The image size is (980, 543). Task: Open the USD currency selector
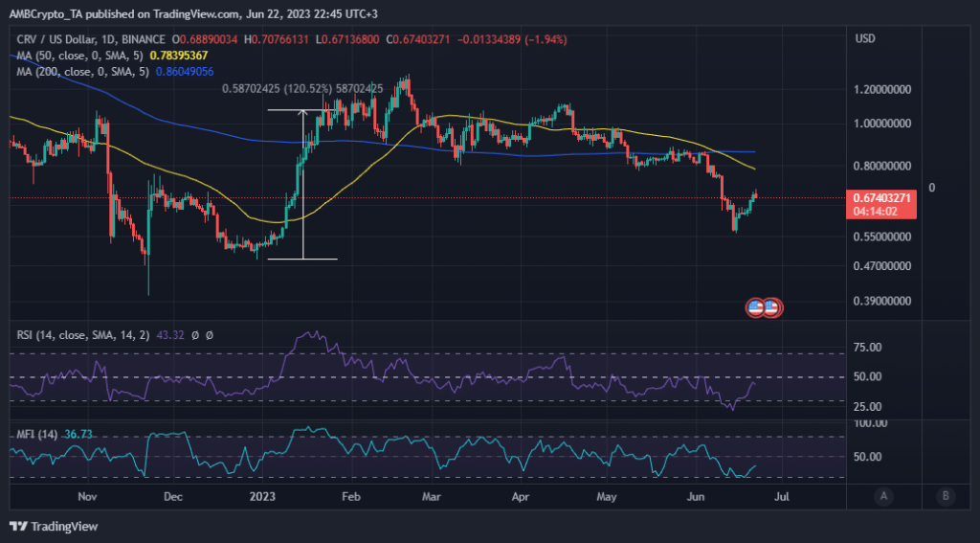coord(865,38)
